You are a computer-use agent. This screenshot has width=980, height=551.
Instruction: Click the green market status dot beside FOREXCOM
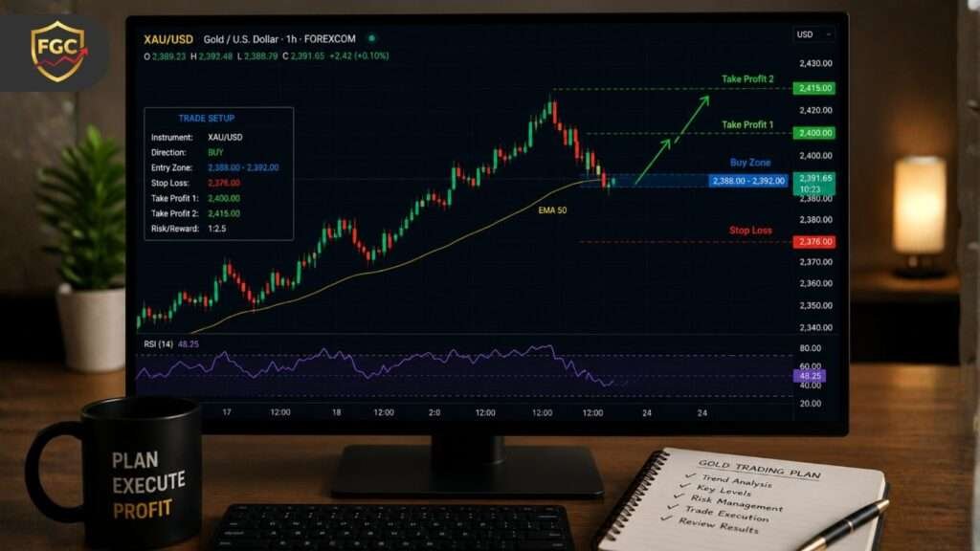(372, 38)
